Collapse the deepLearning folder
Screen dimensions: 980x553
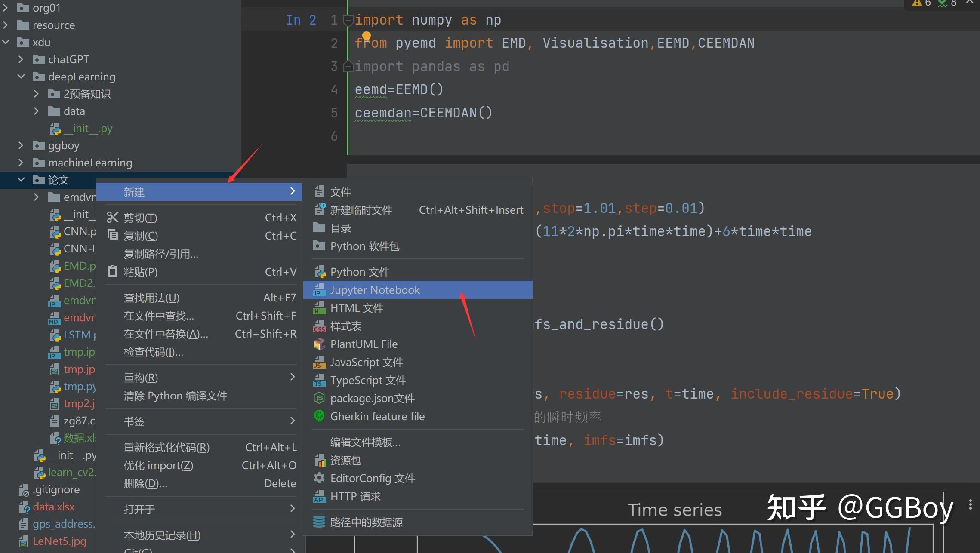coord(21,77)
